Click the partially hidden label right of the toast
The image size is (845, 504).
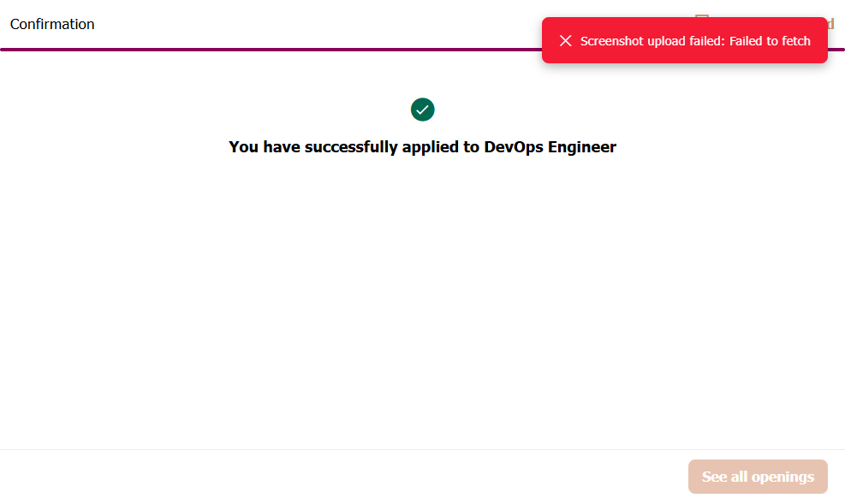tap(830, 24)
